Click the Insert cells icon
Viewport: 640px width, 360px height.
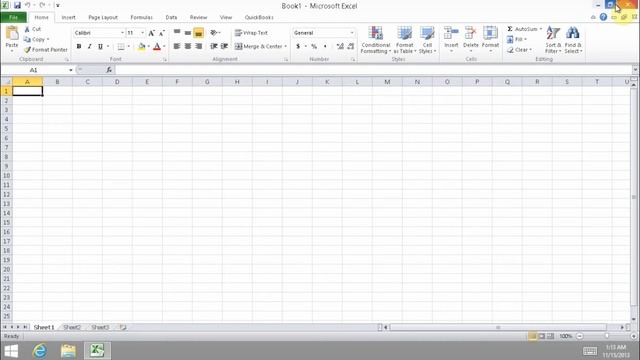(451, 33)
